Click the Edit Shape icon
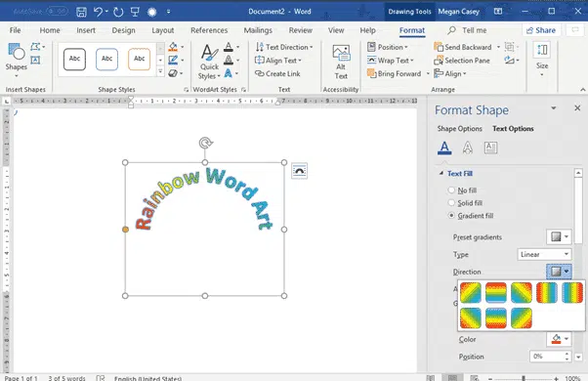 (35, 47)
